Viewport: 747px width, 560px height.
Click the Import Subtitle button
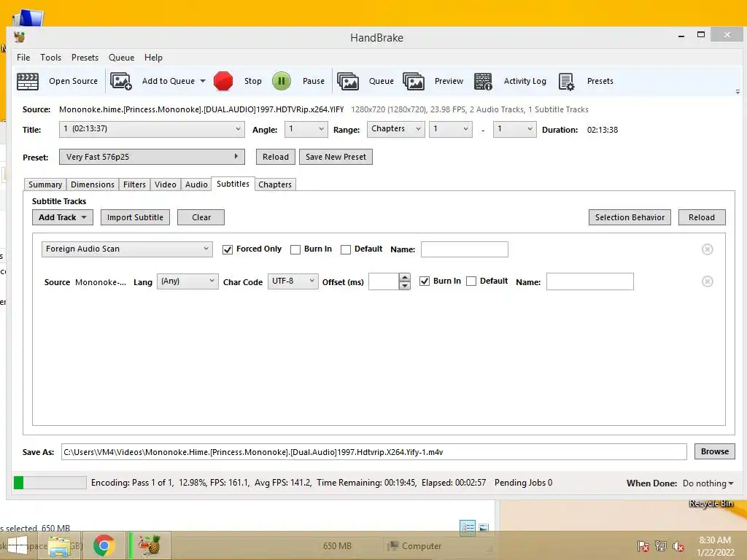(x=135, y=217)
